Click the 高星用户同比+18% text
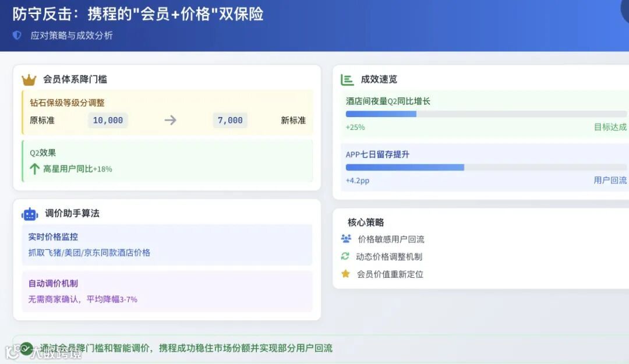 click(x=77, y=169)
